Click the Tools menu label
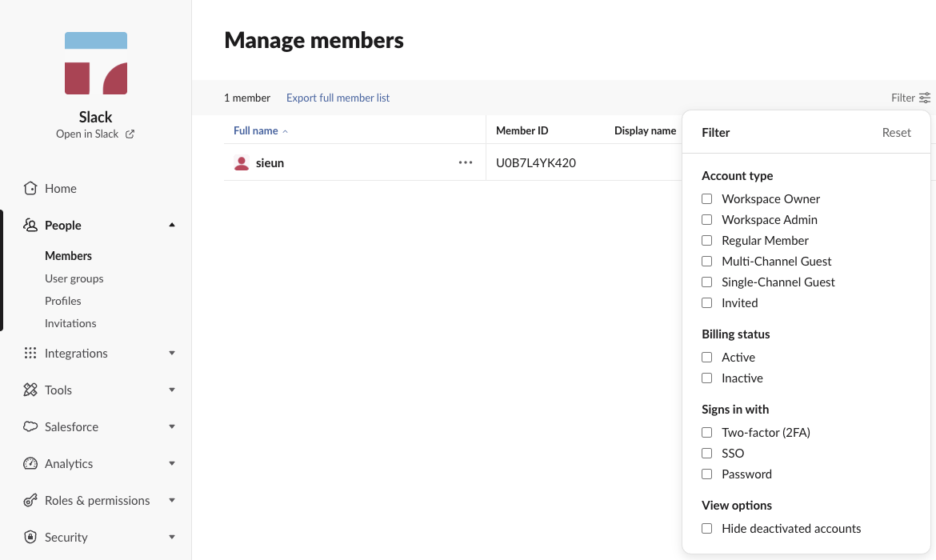The image size is (936, 560). pyautogui.click(x=58, y=390)
